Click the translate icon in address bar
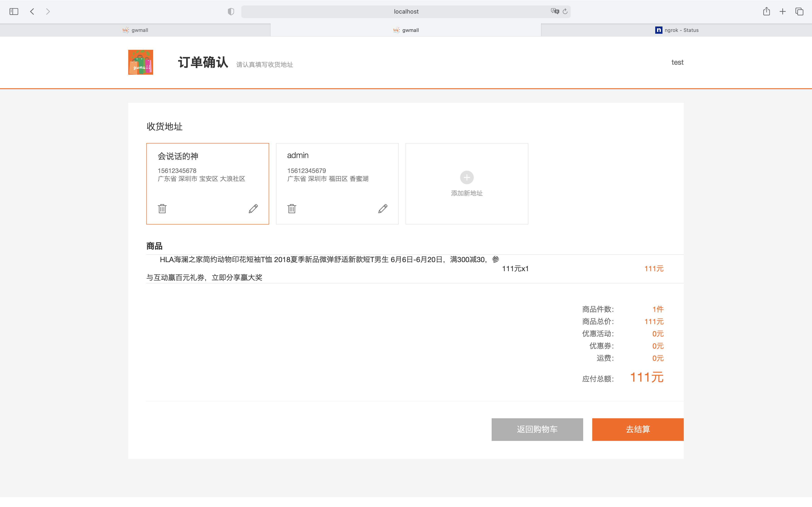Image resolution: width=812 pixels, height=507 pixels. 555,11
